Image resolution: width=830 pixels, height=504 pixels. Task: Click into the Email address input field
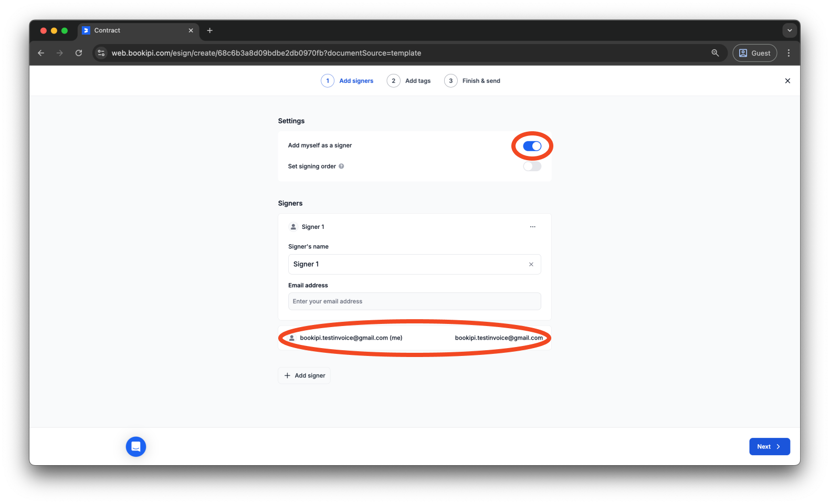click(x=414, y=301)
